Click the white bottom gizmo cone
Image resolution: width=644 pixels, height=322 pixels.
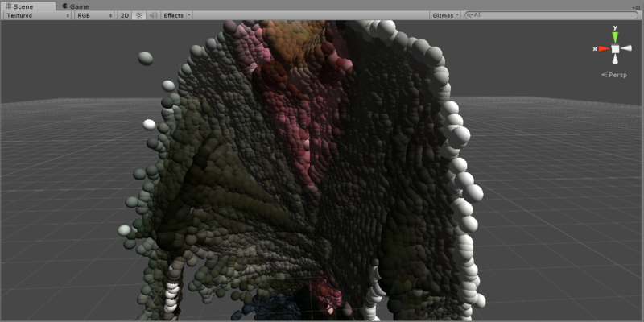615,59
